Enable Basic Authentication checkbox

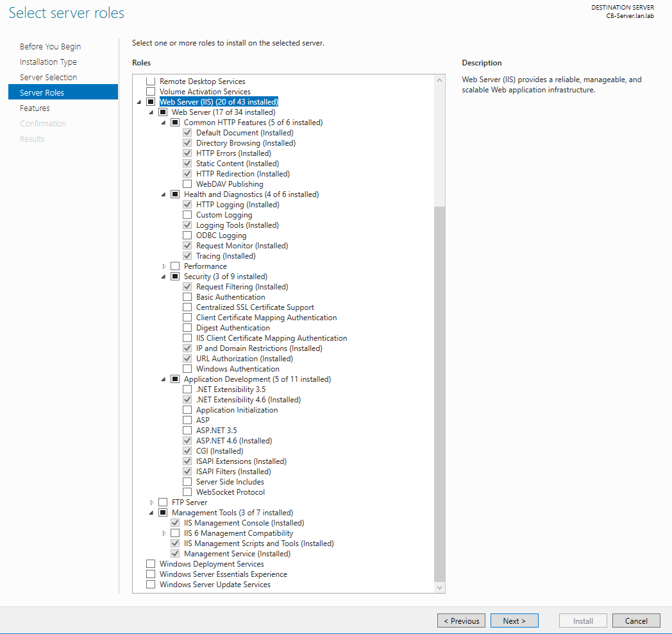pos(187,297)
